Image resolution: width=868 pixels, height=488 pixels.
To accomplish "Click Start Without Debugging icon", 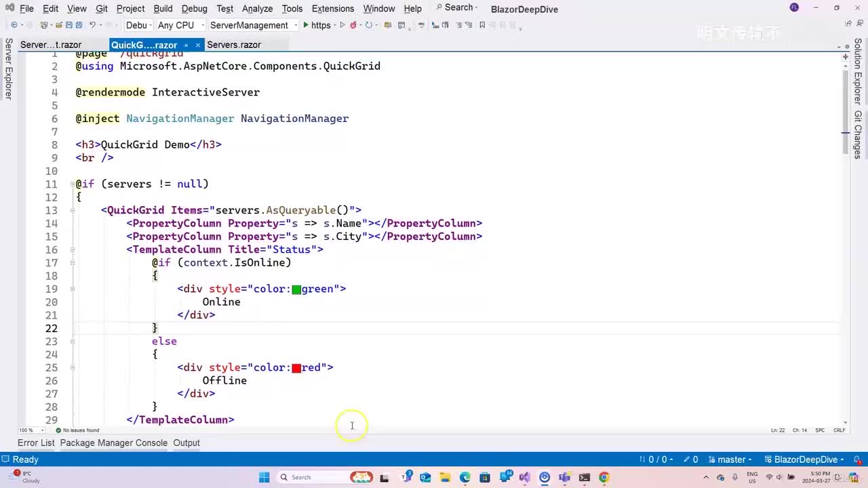I will tap(342, 25).
